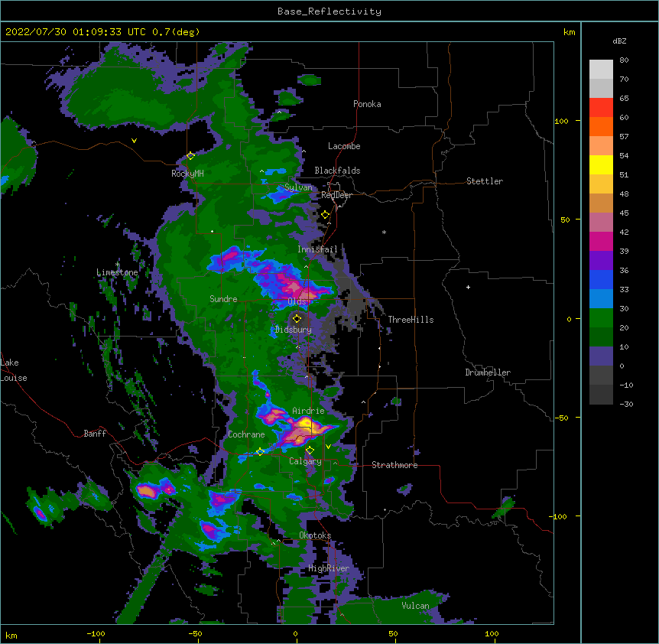Click the yellow diamond marker above Didsbury
Screen dimensions: 659x644
tap(297, 318)
